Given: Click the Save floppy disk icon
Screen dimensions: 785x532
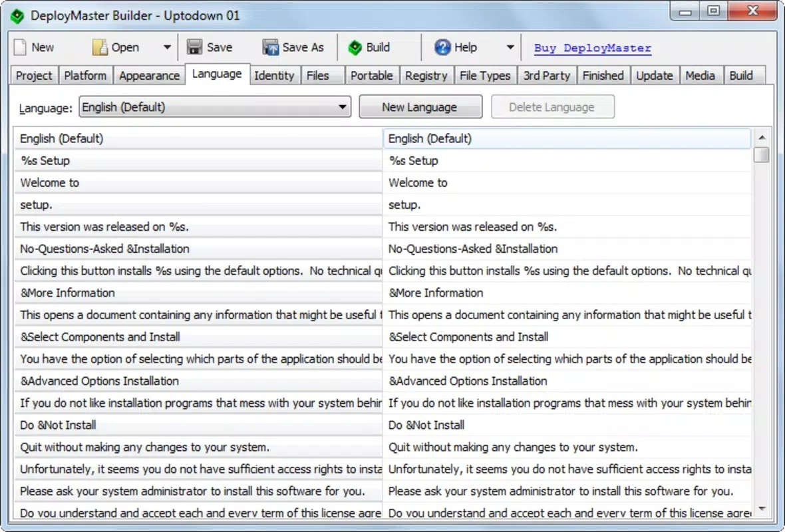Looking at the screenshot, I should 194,47.
